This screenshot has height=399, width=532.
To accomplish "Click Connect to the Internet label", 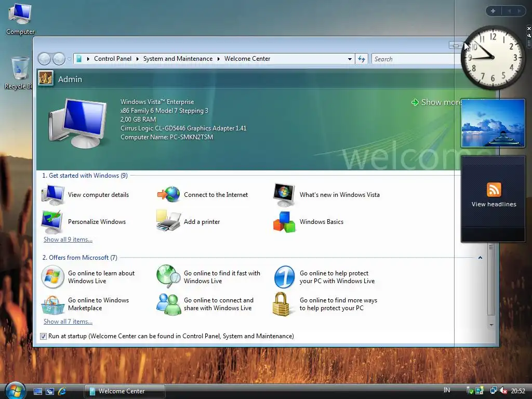I will (216, 195).
